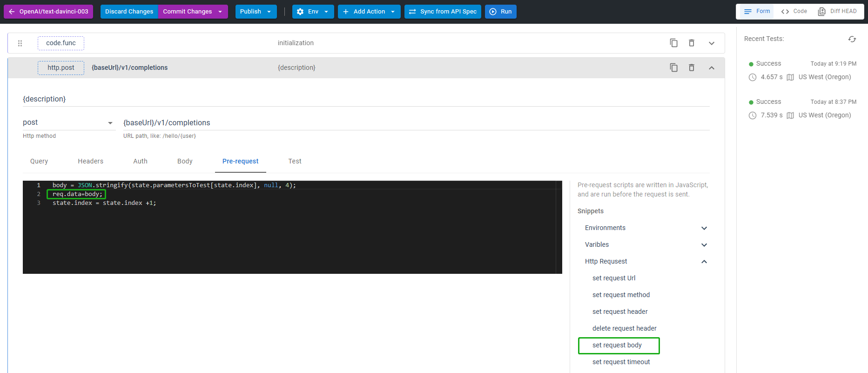Open the Headers tab
This screenshot has height=373, width=868.
coord(90,161)
